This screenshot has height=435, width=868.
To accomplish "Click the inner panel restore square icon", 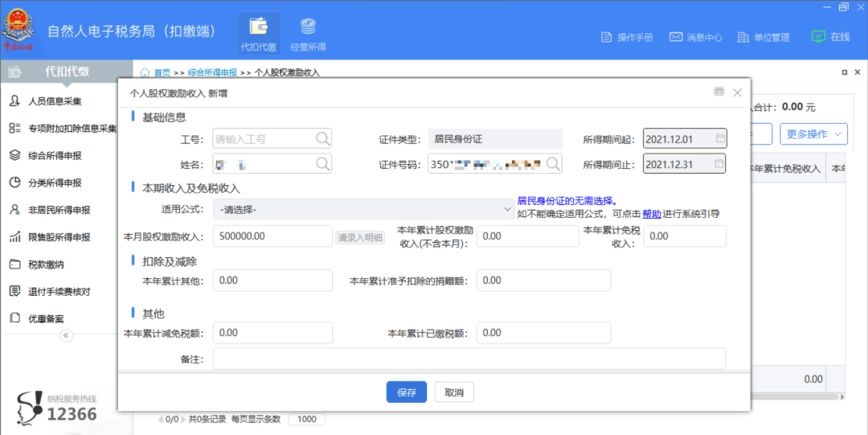I will 844,72.
